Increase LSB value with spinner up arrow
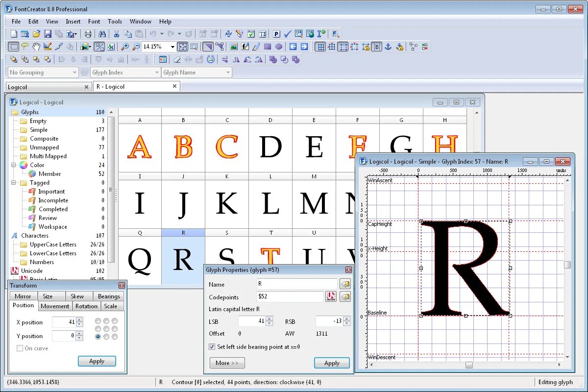588x392 pixels. [269, 319]
